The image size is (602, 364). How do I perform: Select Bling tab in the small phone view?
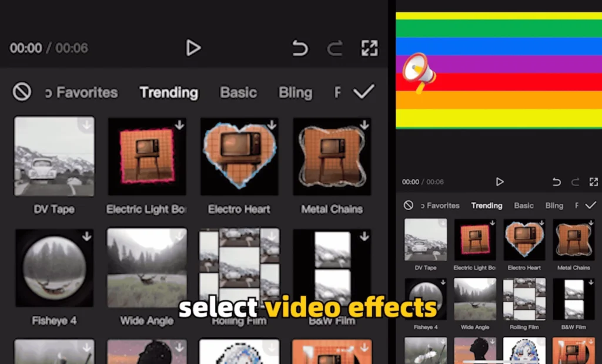554,205
